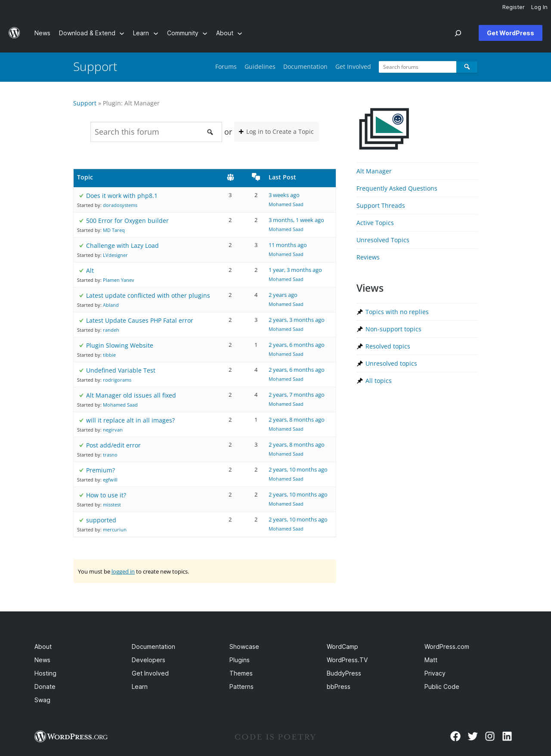This screenshot has width=551, height=756.
Task: Open the News menu item
Action: click(42, 33)
